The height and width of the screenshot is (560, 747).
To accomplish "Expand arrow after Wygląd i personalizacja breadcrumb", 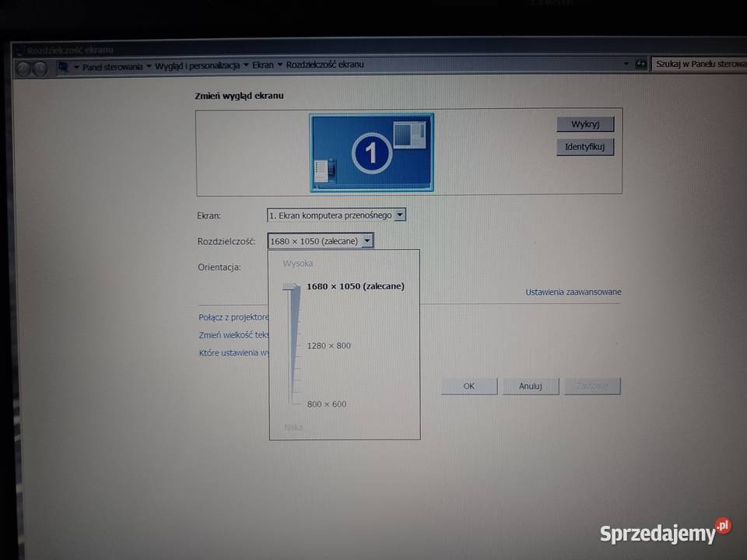I will point(246,65).
